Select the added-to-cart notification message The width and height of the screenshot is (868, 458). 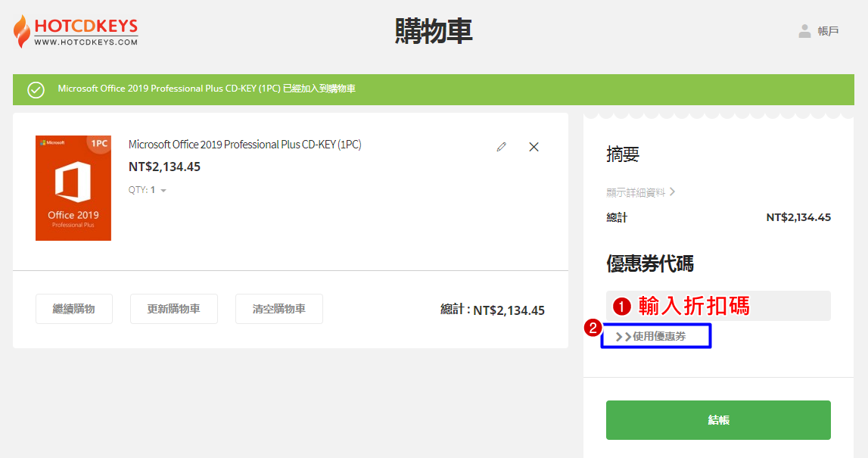tap(207, 89)
